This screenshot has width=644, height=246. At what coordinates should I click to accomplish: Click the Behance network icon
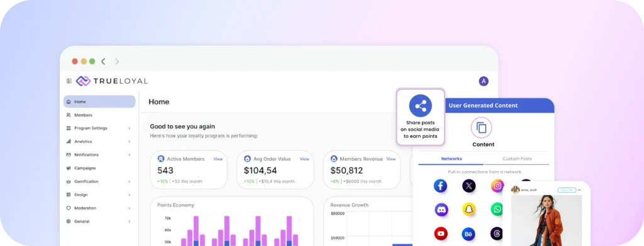468,233
